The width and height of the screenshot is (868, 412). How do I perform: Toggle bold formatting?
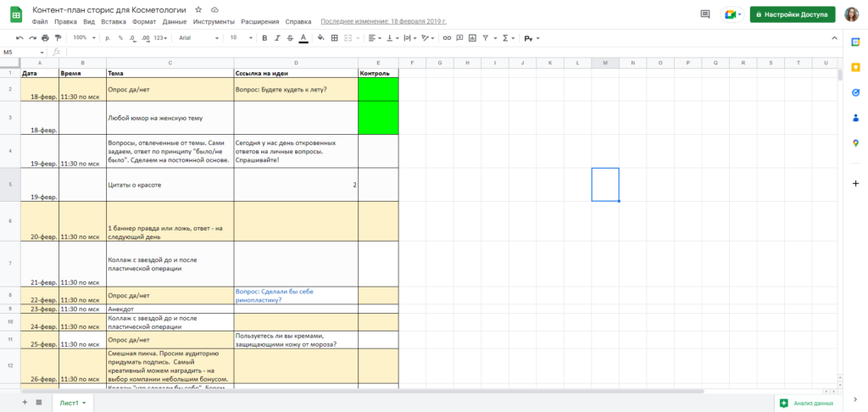[x=264, y=38]
